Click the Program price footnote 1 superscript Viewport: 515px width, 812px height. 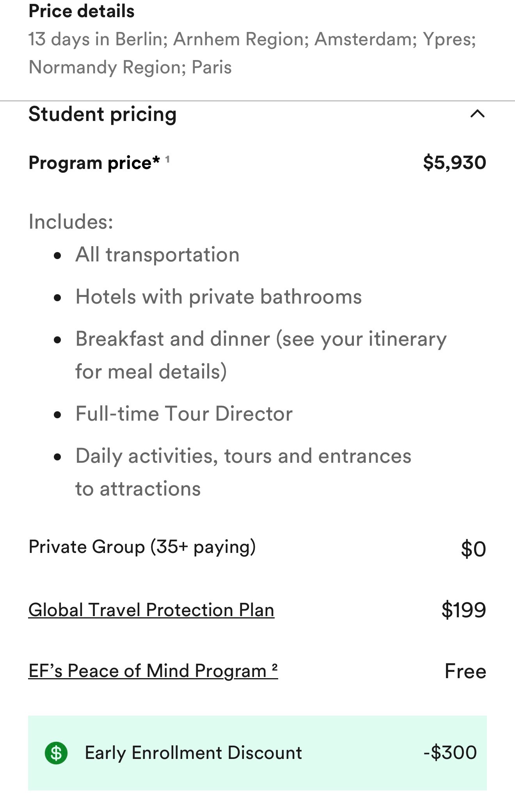coord(167,159)
